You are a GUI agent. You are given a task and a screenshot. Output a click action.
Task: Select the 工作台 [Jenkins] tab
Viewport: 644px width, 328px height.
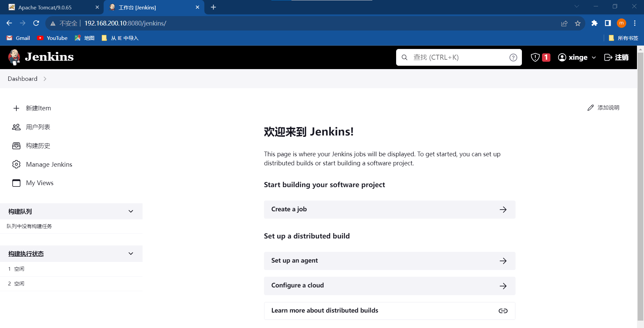[154, 7]
